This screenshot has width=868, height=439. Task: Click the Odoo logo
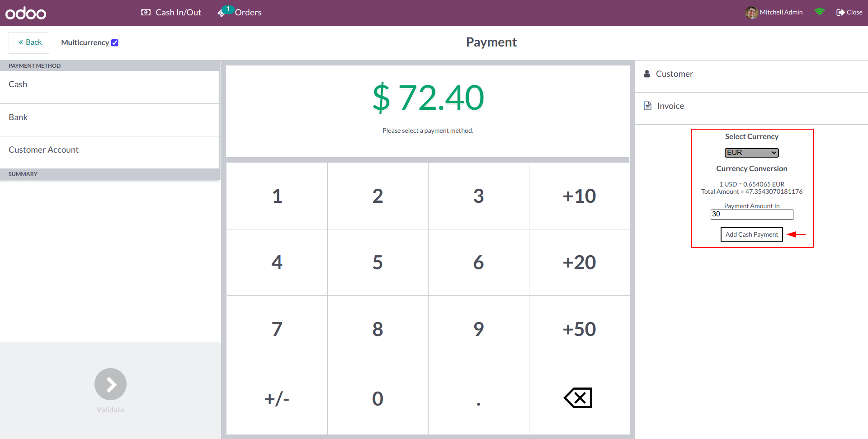(x=26, y=13)
